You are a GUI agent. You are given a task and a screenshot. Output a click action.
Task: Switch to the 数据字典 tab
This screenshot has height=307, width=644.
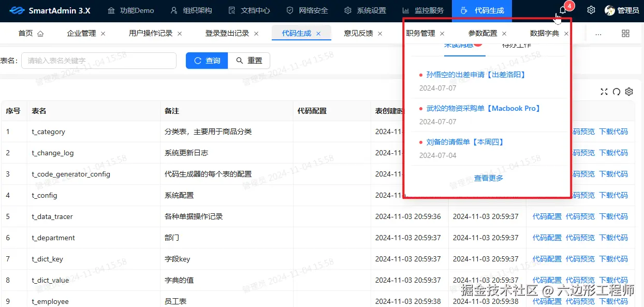click(545, 34)
